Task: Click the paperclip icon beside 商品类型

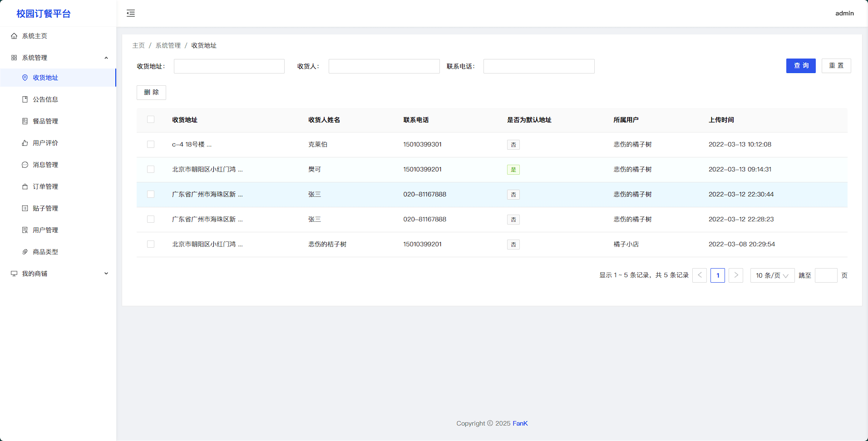Action: [25, 252]
